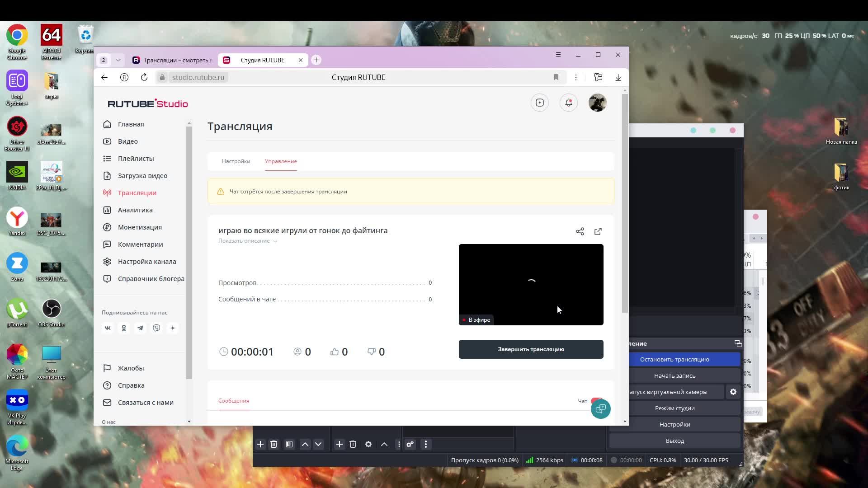Close the Студия RUTUBE tab
Screen dimensions: 868x488
coord(301,60)
